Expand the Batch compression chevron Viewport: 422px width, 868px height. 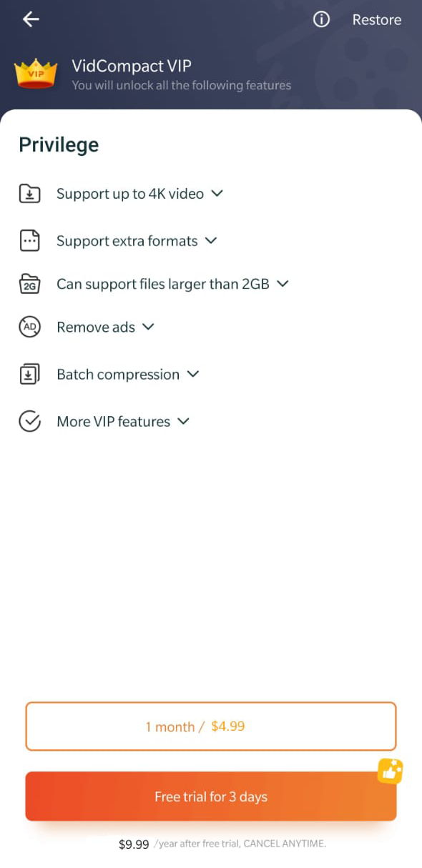(192, 373)
